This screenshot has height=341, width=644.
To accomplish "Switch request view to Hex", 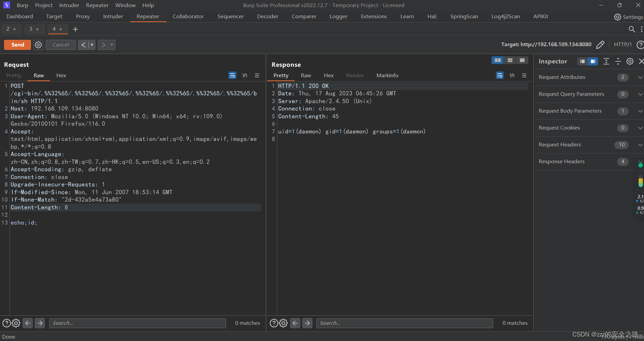I will coord(61,76).
